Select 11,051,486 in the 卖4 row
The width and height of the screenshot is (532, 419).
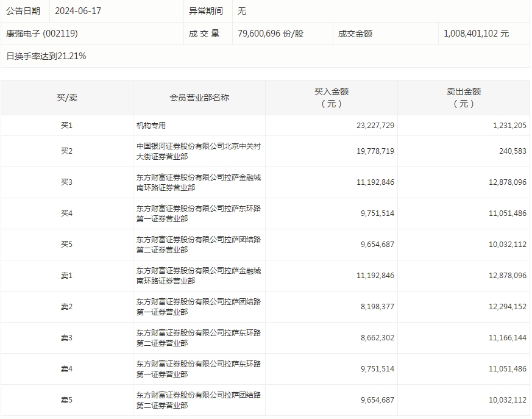pos(508,369)
